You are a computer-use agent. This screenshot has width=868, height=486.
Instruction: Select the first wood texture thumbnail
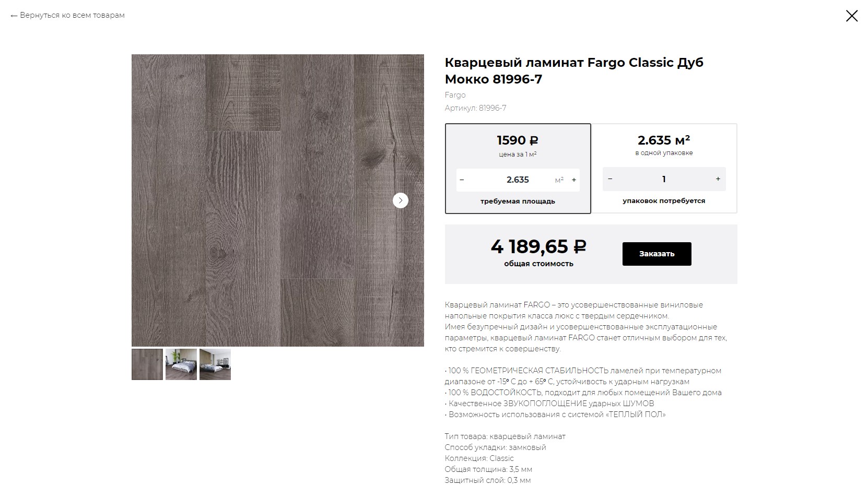tap(147, 364)
